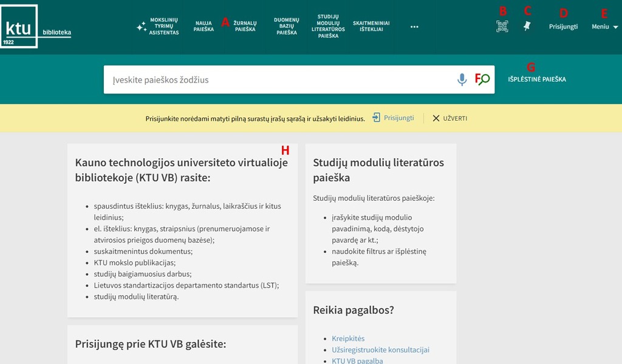The width and height of the screenshot is (622, 364).
Task: Open Žurnalų paieška menu item
Action: [x=245, y=26]
